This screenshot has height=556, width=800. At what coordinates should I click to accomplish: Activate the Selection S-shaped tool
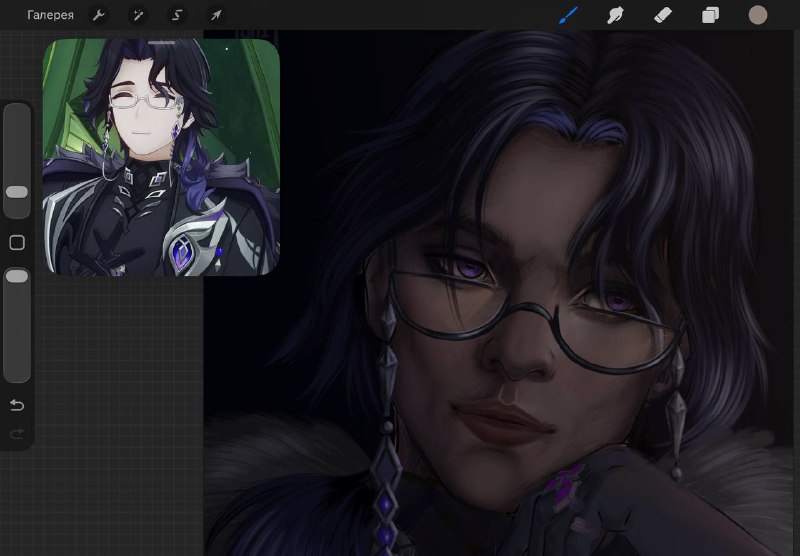(177, 15)
